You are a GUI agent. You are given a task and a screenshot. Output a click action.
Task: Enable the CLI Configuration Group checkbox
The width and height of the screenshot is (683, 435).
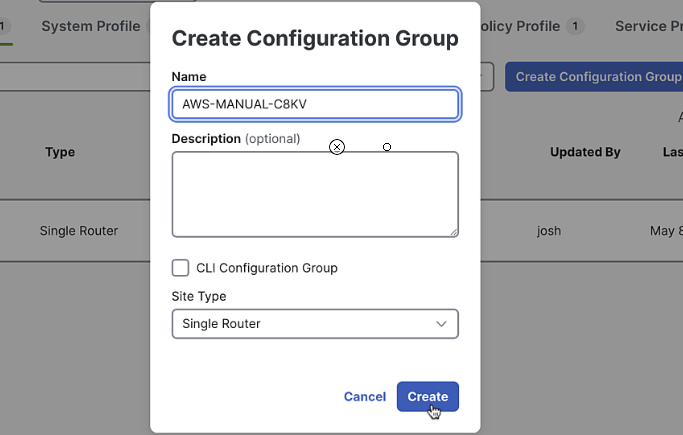point(181,268)
